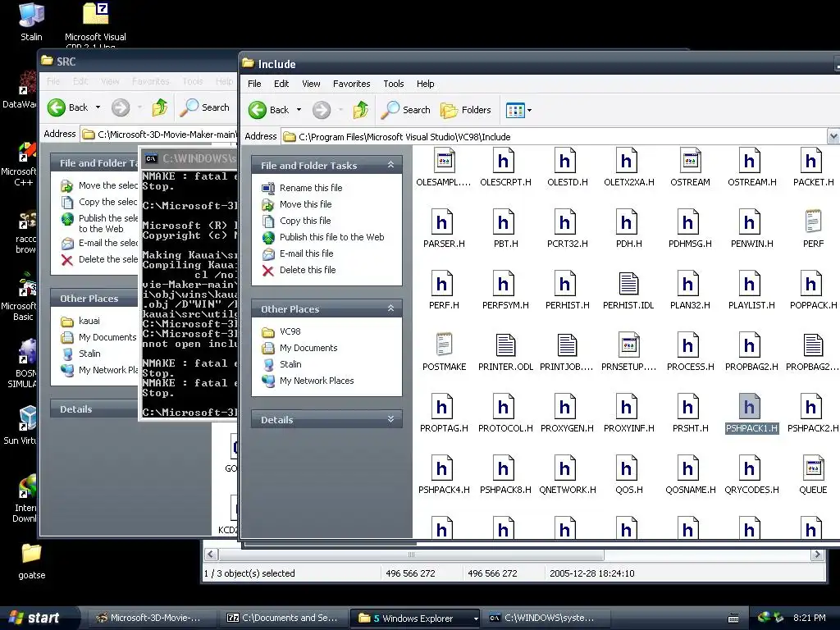Screen dimensions: 840x630
Task: Select the PROPBAG2.H header file
Action: 751,352
